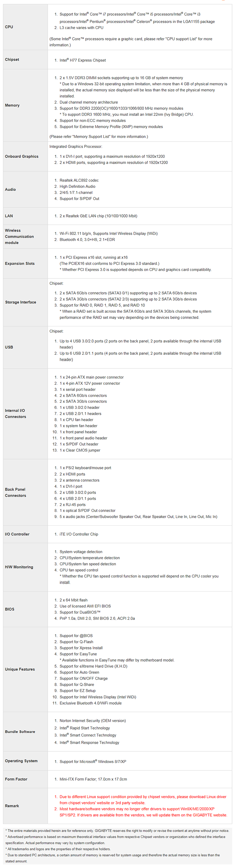Click the Onboard Graphics row label
This screenshot has height=868, width=235.
(x=22, y=156)
